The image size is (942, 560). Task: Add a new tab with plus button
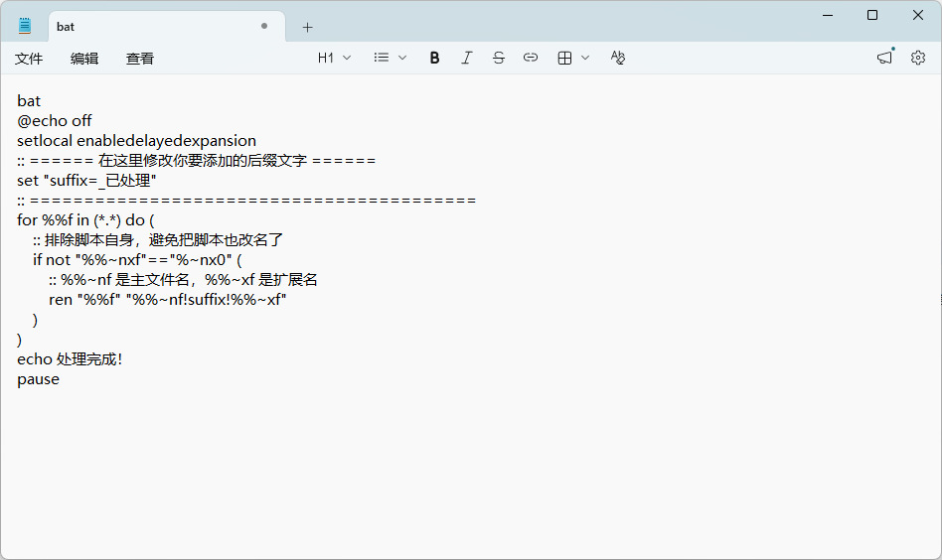307,27
